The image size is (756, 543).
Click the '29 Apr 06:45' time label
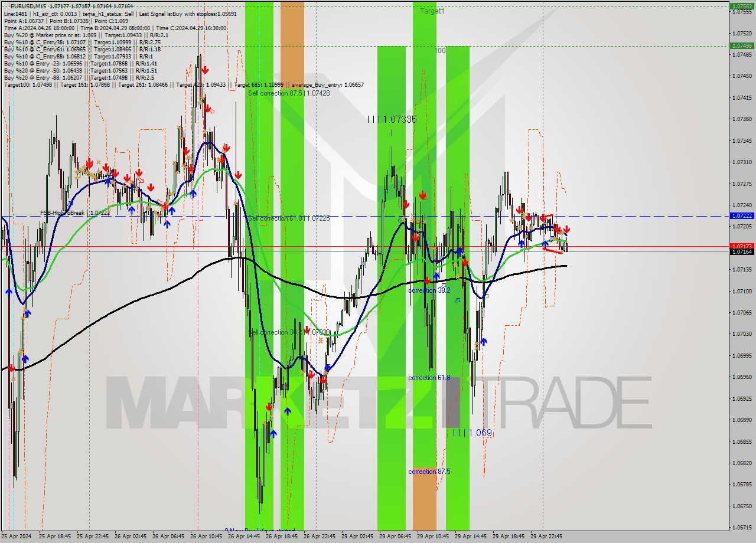point(395,537)
